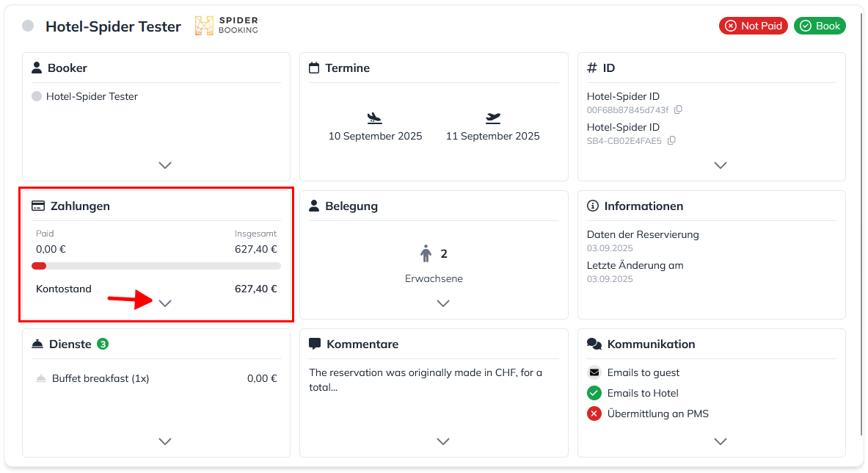This screenshot has height=473, width=868.
Task: Copy the Hotel-Spider ID 00F68b87845d743f
Action: point(678,110)
